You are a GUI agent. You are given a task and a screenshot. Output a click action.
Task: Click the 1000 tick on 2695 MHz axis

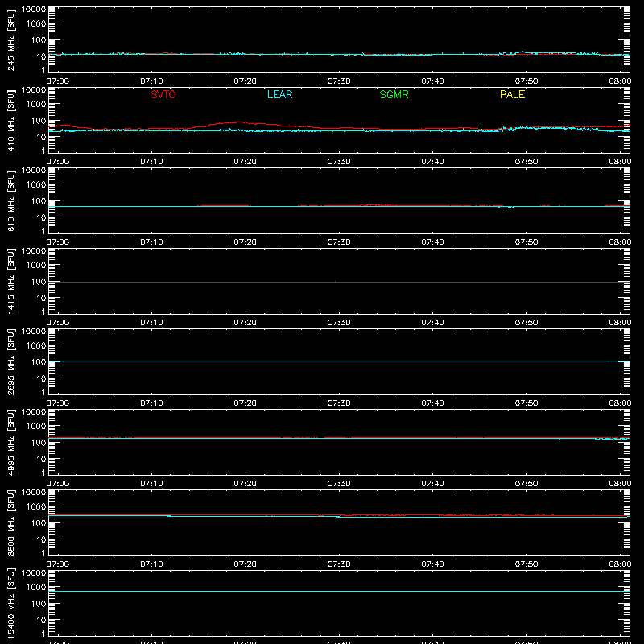click(36, 346)
